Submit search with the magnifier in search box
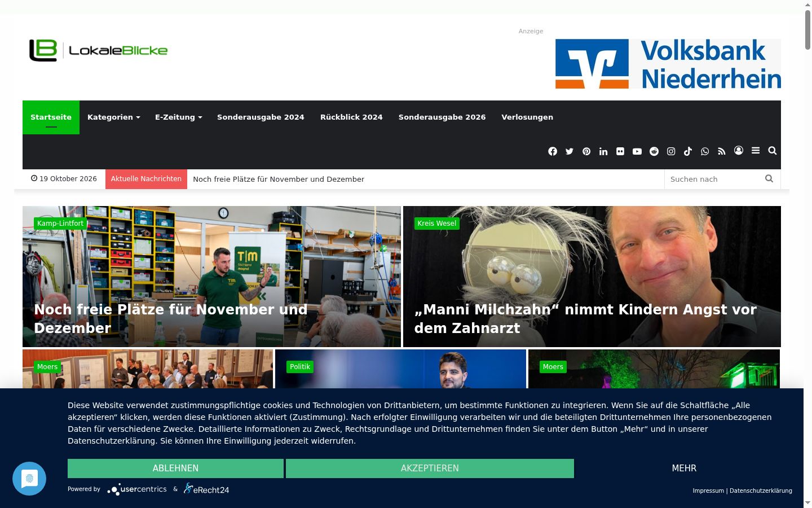This screenshot has width=812, height=508. [769, 179]
